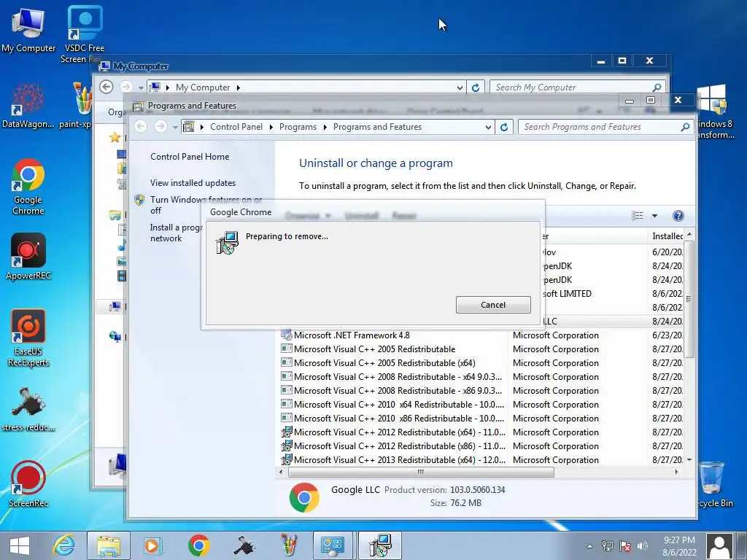Open View installed updates link
Viewport: 747px width, 560px height.
193,183
